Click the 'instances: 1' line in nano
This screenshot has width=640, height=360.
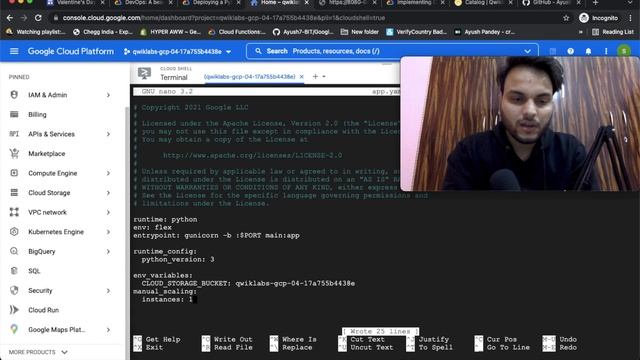pyautogui.click(x=167, y=300)
